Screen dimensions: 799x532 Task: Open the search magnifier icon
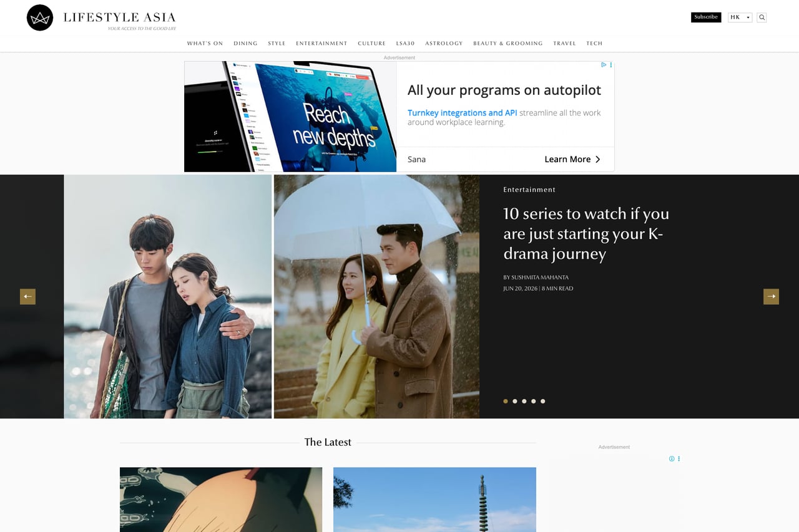click(x=762, y=17)
